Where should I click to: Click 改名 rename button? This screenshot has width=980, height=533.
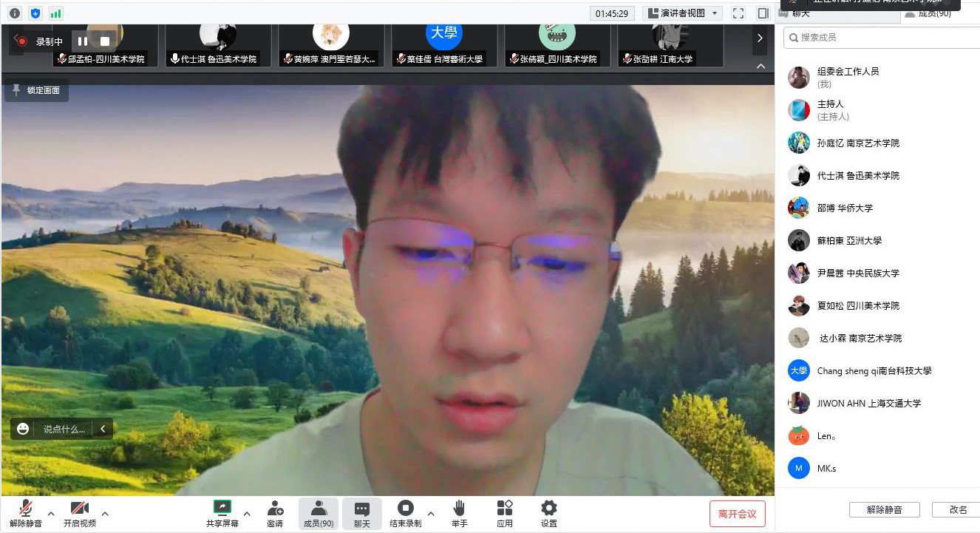[956, 509]
